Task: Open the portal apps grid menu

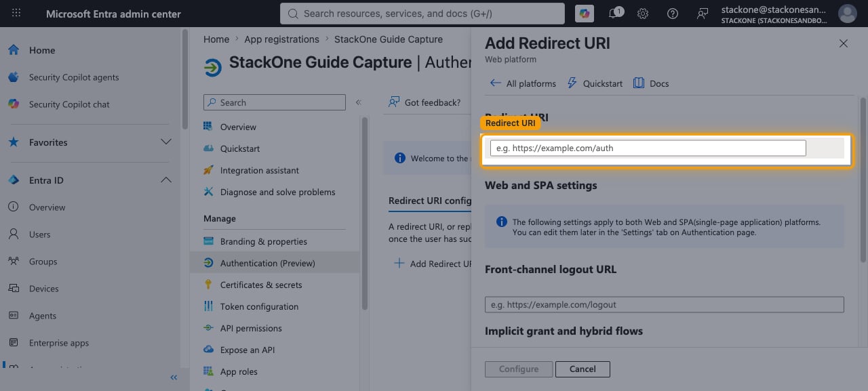Action: point(16,14)
